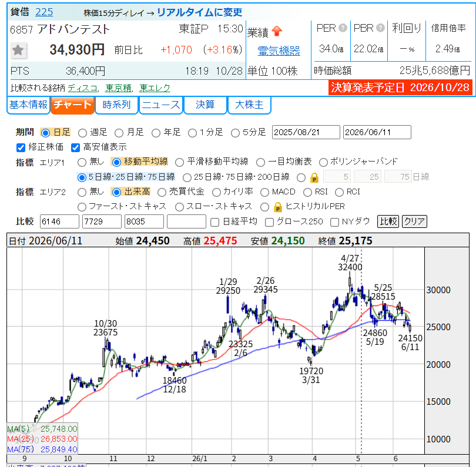The height and width of the screenshot is (467, 476).
Task: Click the 4/27 32400 high label on chart
Action: coord(350,263)
